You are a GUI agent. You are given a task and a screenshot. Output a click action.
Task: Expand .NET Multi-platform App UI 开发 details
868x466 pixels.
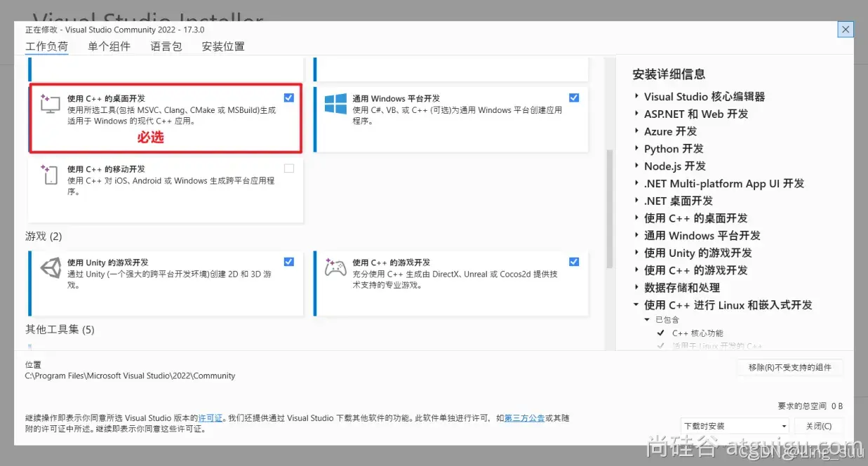[636, 183]
